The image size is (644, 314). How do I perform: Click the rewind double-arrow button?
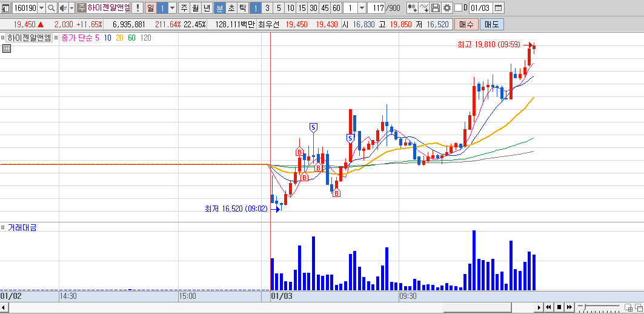pos(548,307)
